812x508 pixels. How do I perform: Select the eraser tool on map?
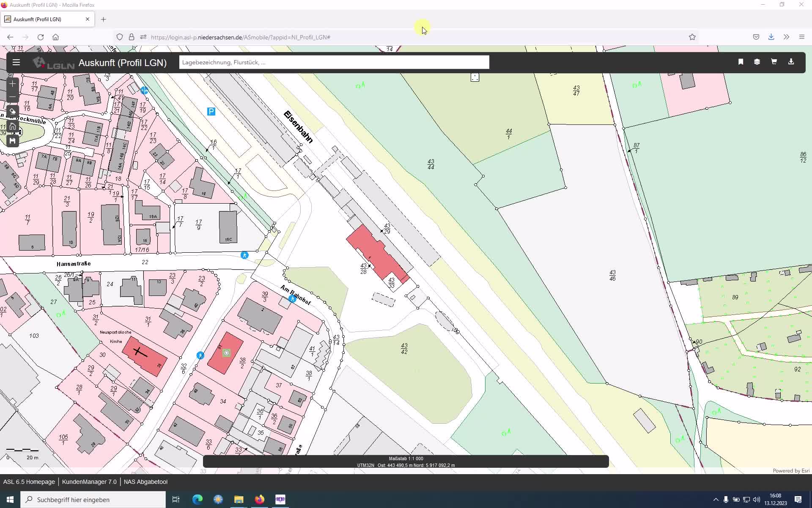click(x=12, y=112)
